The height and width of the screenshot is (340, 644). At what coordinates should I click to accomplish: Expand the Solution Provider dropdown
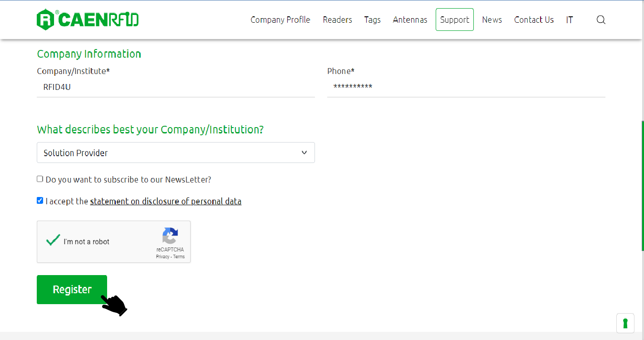tap(176, 153)
